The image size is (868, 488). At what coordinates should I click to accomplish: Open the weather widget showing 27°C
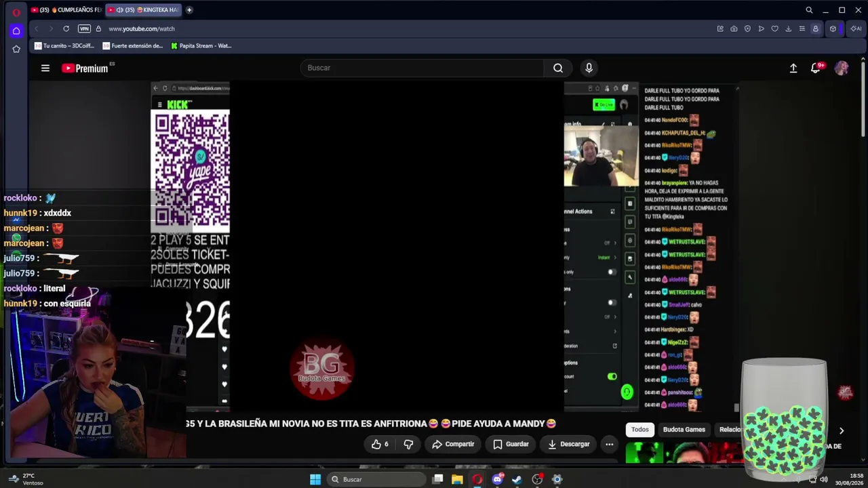click(x=26, y=479)
